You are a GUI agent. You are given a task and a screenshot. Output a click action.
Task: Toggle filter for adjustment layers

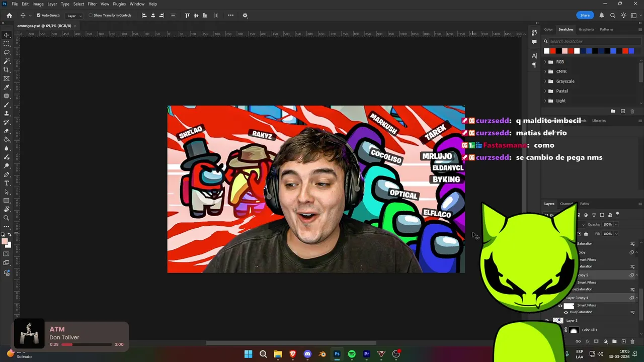click(x=586, y=215)
